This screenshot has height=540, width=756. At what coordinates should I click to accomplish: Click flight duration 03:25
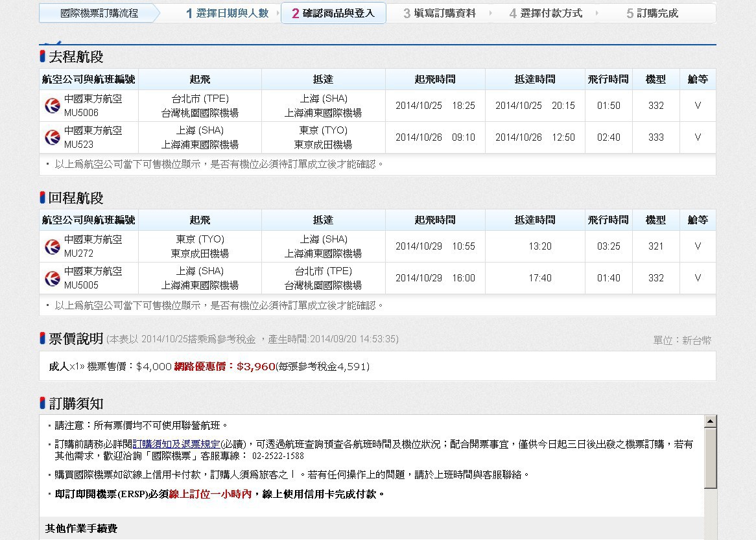tap(608, 246)
